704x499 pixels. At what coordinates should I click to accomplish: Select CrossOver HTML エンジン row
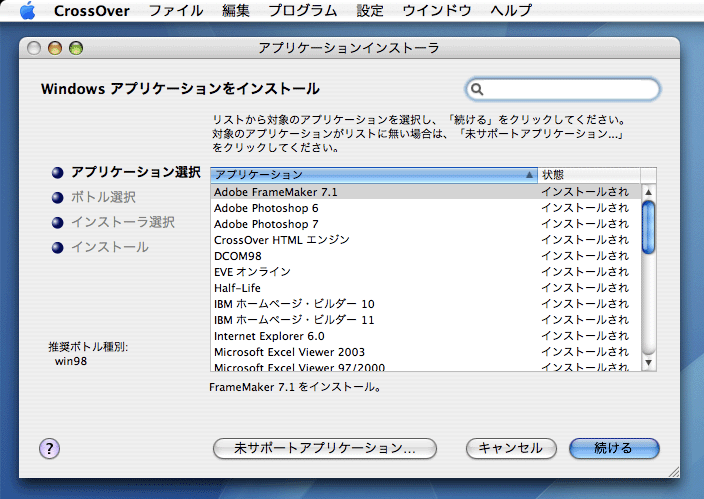tap(426, 240)
